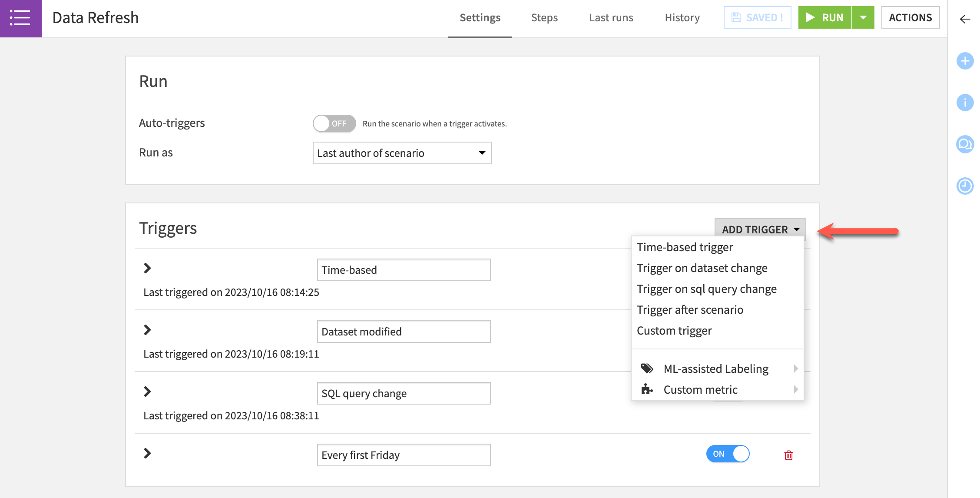The height and width of the screenshot is (498, 980).
Task: Click the RUN button
Action: pos(824,17)
